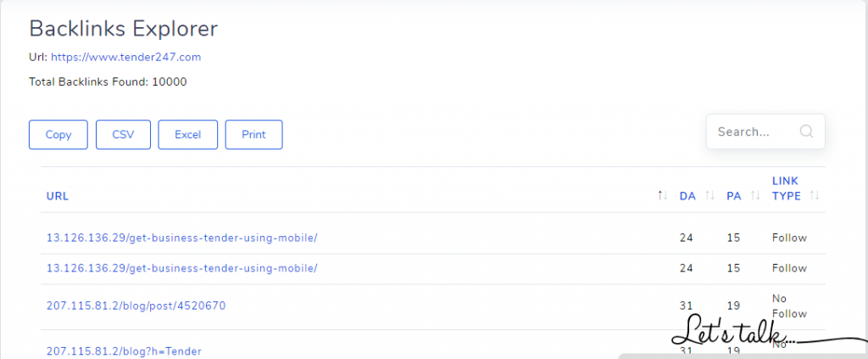868x359 pixels.
Task: Click the LINK TYPE column header
Action: click(787, 188)
